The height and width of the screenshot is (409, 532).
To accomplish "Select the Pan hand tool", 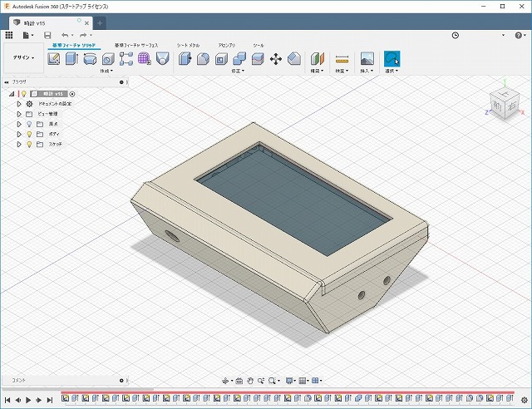I will point(250,381).
